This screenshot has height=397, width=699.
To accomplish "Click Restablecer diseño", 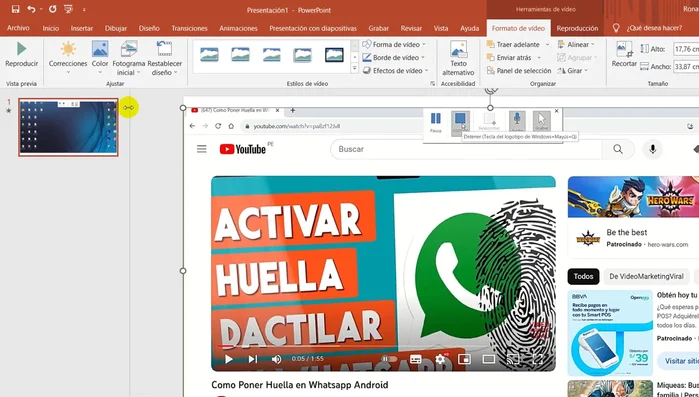I will click(164, 58).
